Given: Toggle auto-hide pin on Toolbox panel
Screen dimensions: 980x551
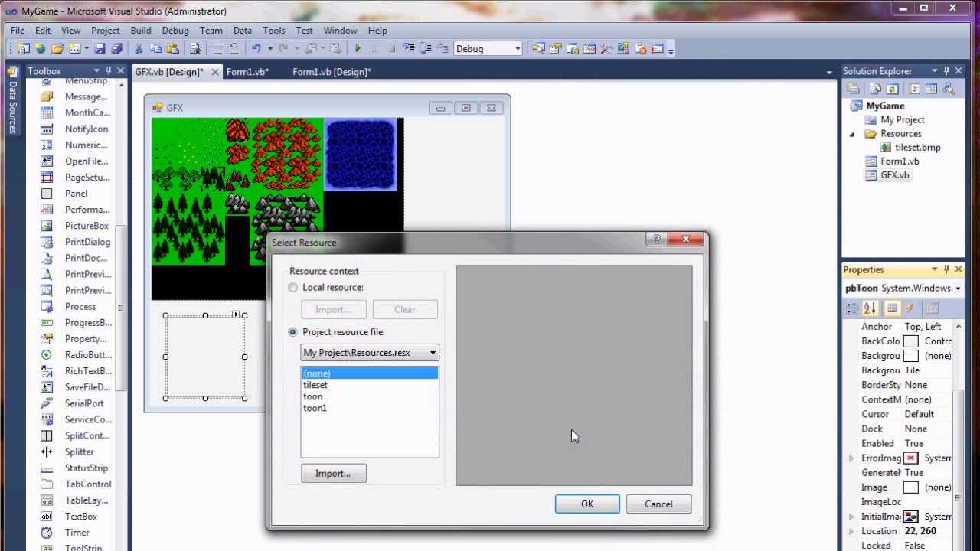Looking at the screenshot, I should [109, 71].
